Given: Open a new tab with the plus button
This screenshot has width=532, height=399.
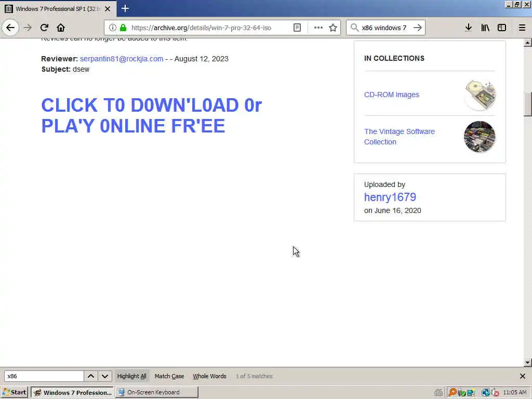Looking at the screenshot, I should [125, 8].
